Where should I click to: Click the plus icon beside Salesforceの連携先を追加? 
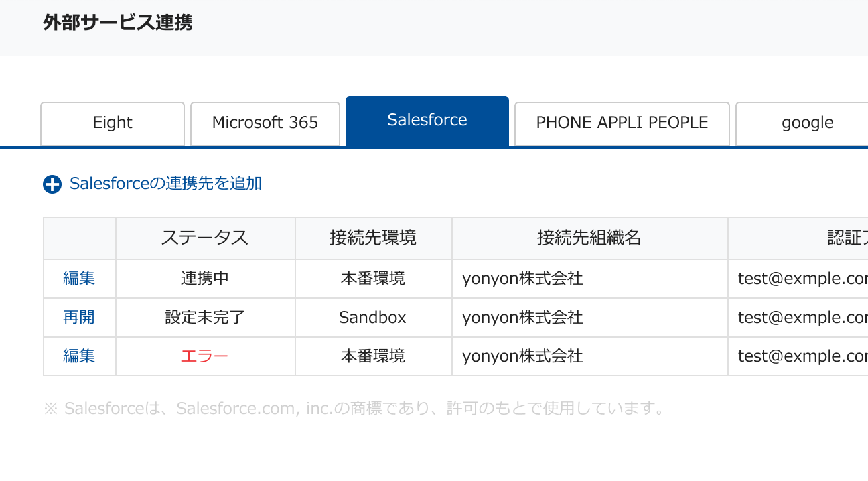52,184
